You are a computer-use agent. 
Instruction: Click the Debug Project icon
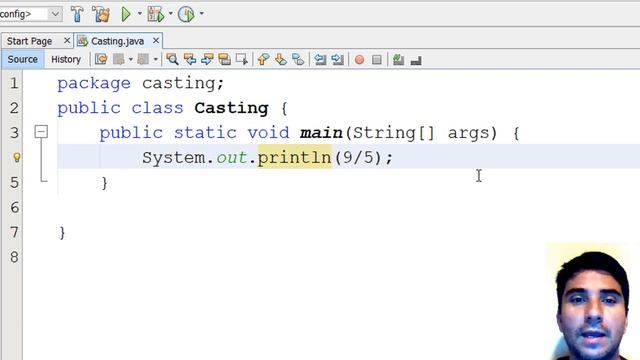pos(156,14)
